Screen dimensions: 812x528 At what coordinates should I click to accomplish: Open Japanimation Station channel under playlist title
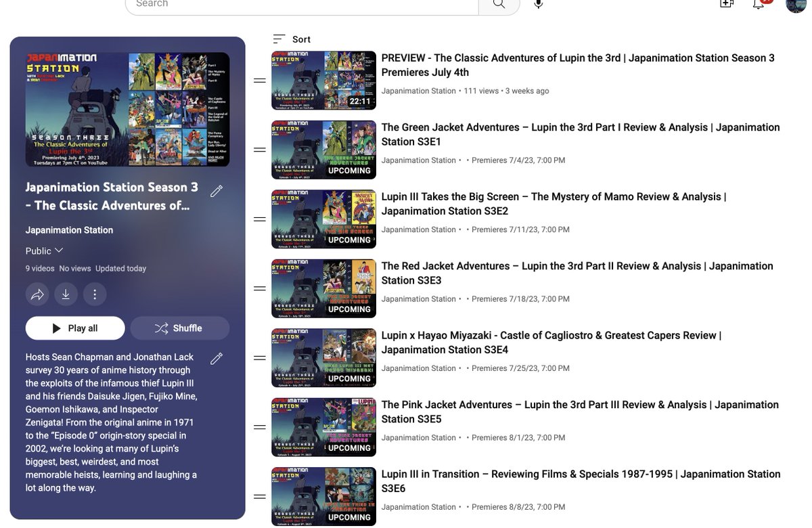point(69,230)
